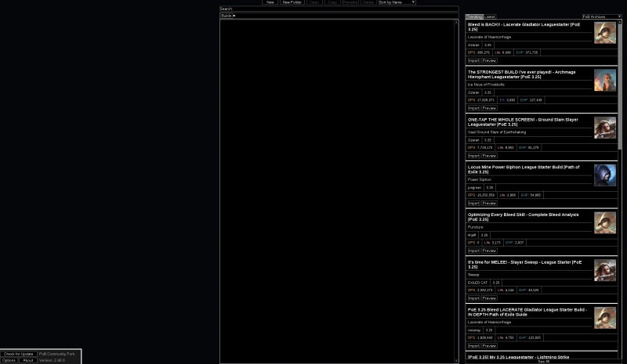Click the New build button
This screenshot has height=364, width=627.
point(270,2)
